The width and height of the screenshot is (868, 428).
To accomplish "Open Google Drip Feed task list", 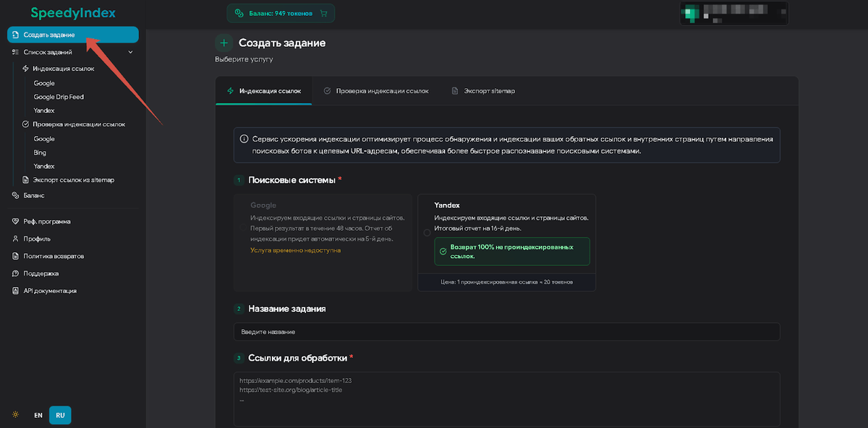I will click(x=59, y=97).
